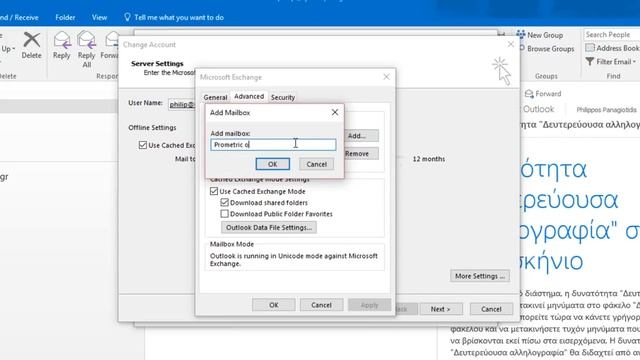The width and height of the screenshot is (640, 360).
Task: Click Cancel in the Microsoft Exchange dialog
Action: [321, 305]
